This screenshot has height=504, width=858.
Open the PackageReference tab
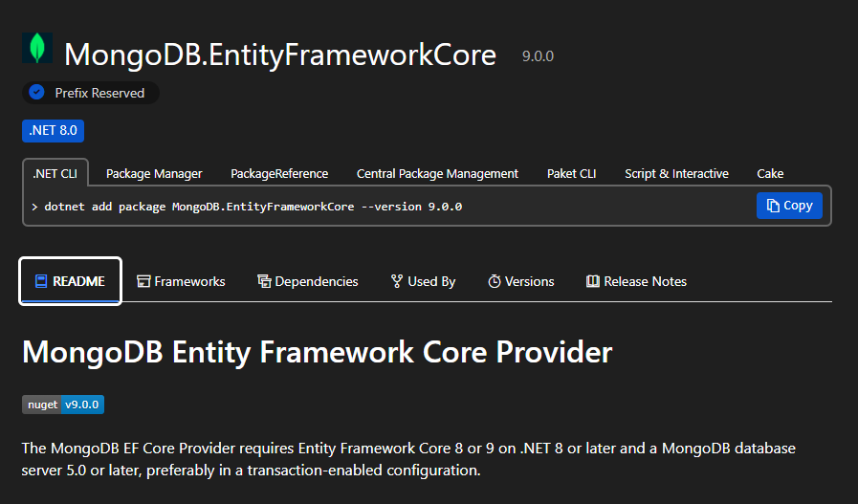(279, 173)
